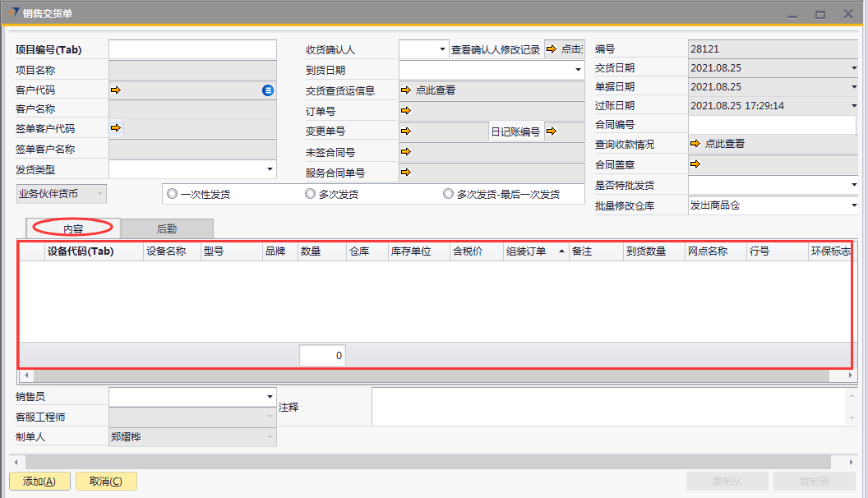This screenshot has height=498, width=868.
Task: Open the 发货类型 dropdown
Action: (270, 169)
